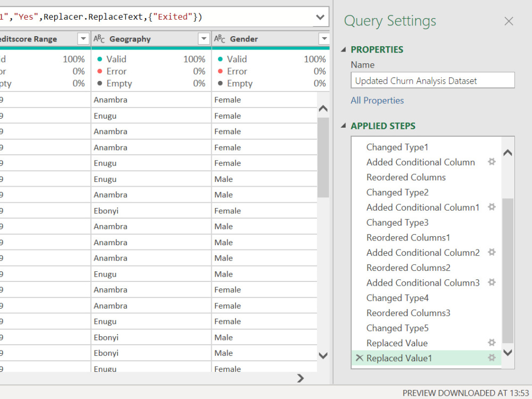532x399 pixels.
Task: Collapse the PROPERTIES section
Action: pos(343,49)
